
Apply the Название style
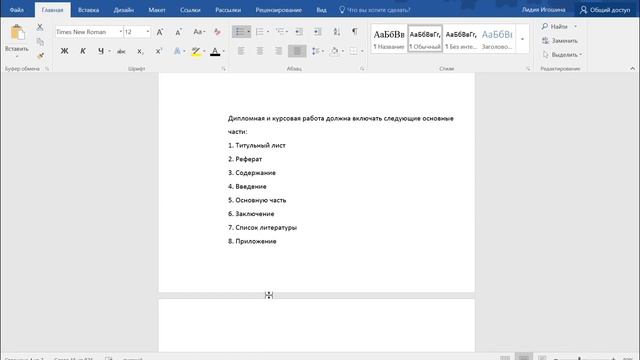(x=389, y=39)
